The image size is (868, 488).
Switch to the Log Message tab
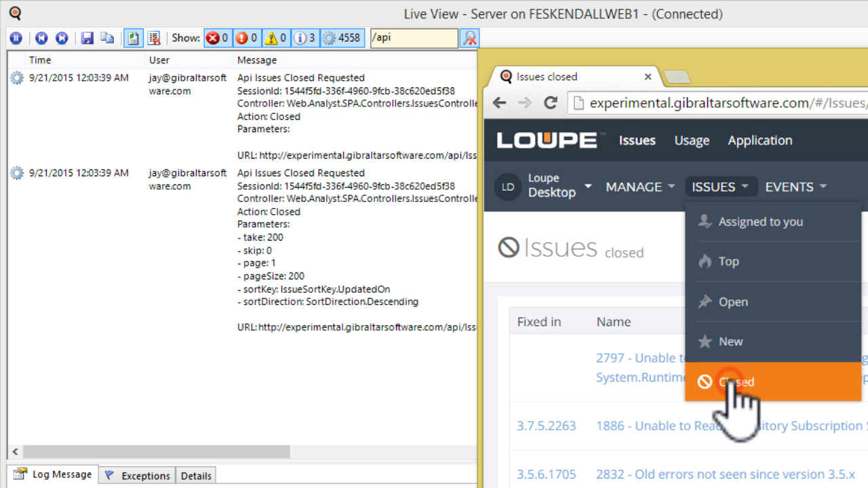click(53, 474)
